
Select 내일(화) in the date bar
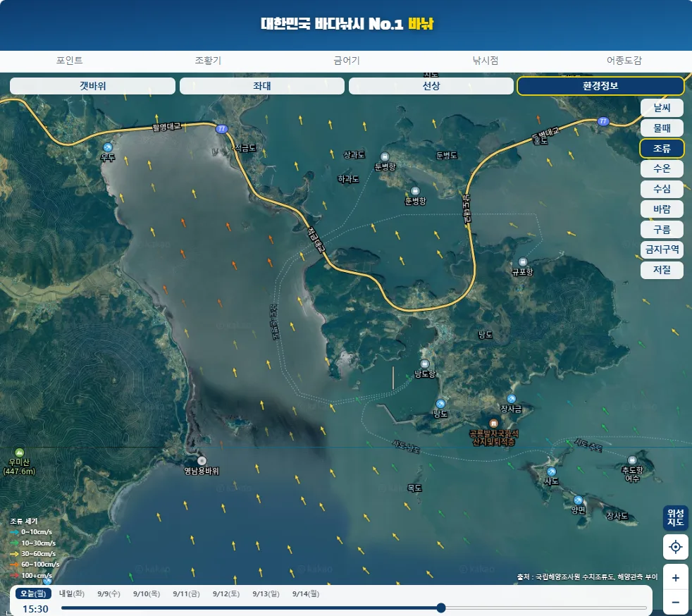(72, 593)
